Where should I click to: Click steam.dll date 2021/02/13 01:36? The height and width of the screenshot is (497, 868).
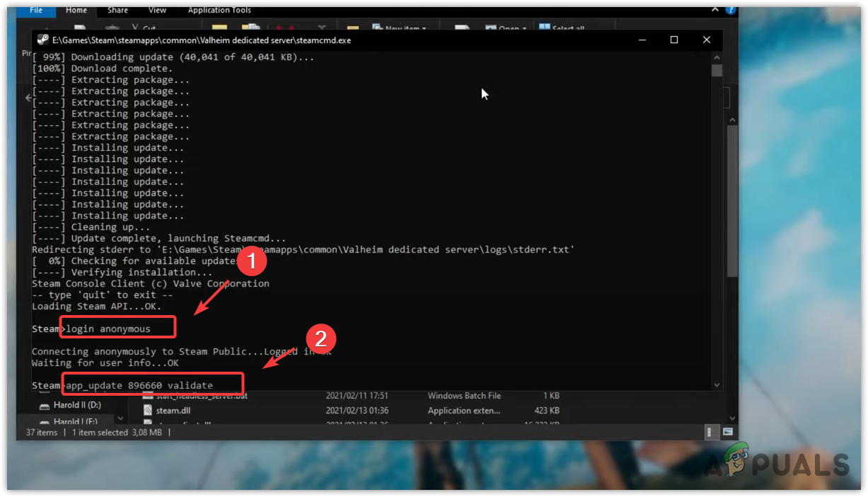(357, 411)
